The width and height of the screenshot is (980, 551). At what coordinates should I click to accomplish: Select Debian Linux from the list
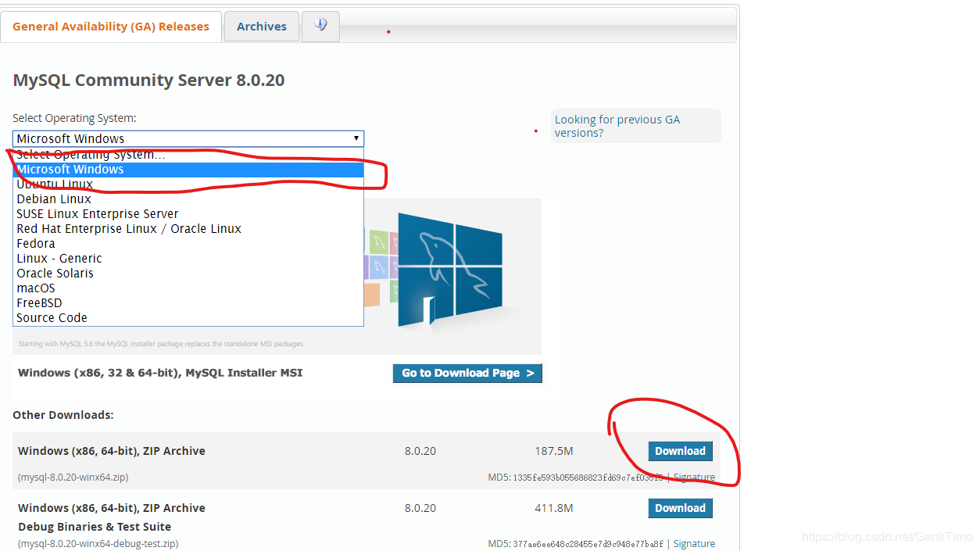tap(188, 199)
